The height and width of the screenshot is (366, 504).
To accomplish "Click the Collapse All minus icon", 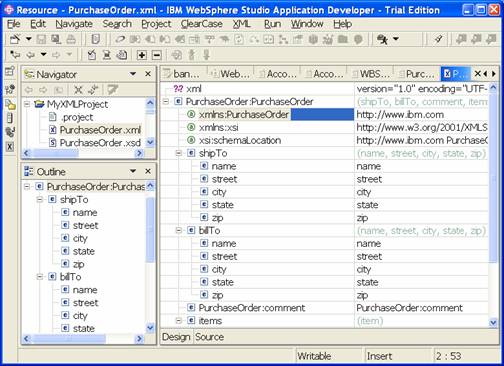I will pyautogui.click(x=157, y=55).
